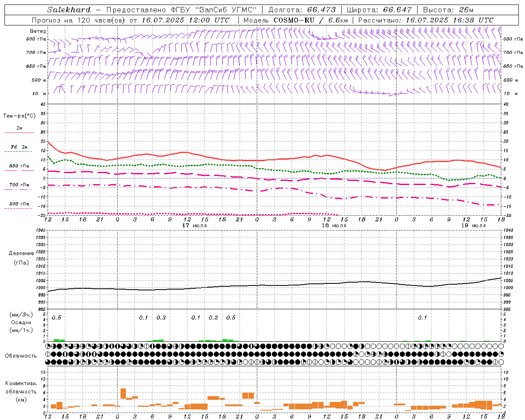Viewport: 525px width, 420px height.
Task: Click the precipitation value "0.2"
Action: (x=213, y=317)
